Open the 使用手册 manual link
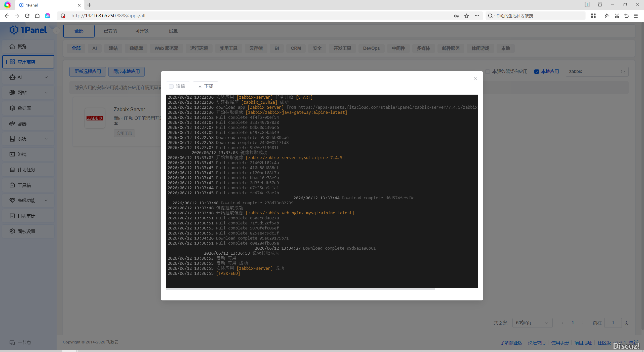 (560, 343)
